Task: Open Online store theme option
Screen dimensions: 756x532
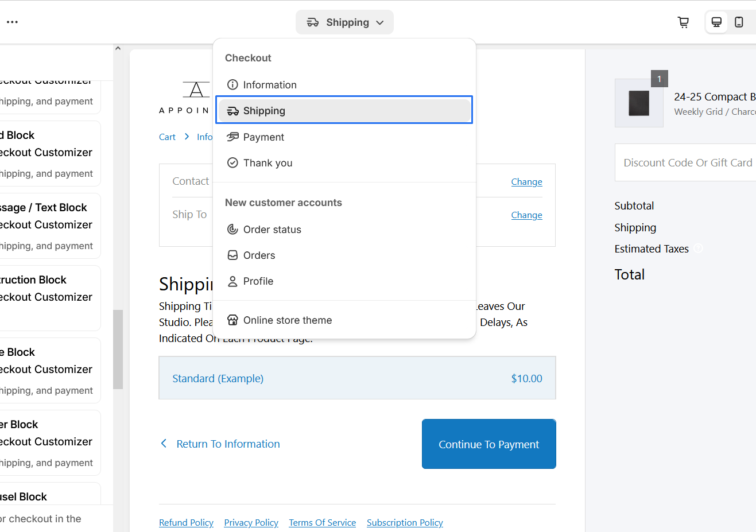Action: 287,320
